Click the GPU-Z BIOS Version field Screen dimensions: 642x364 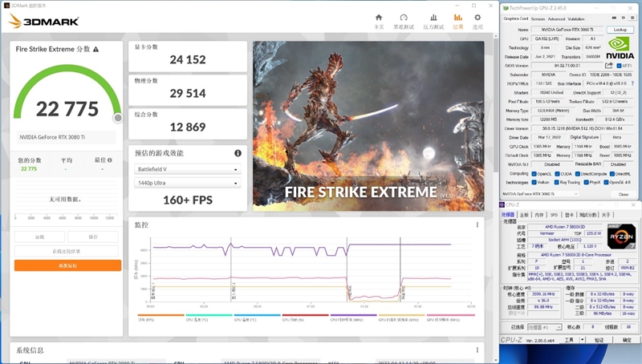[567, 66]
